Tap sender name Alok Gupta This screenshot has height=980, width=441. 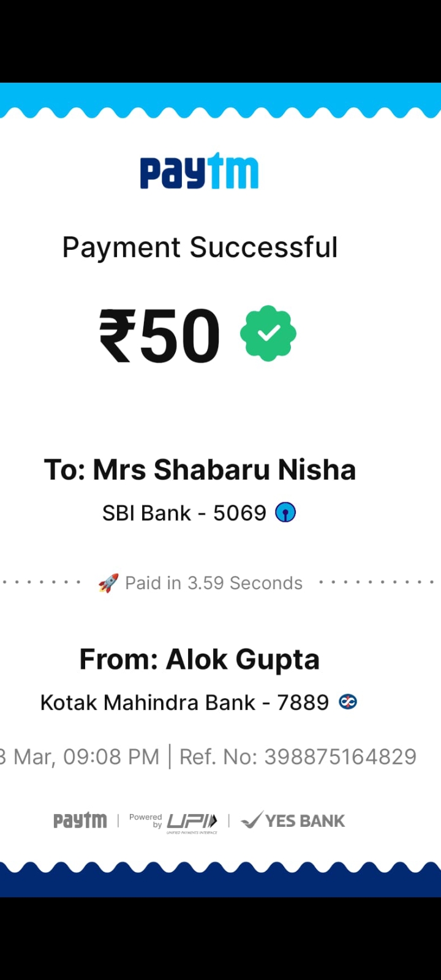(x=200, y=660)
